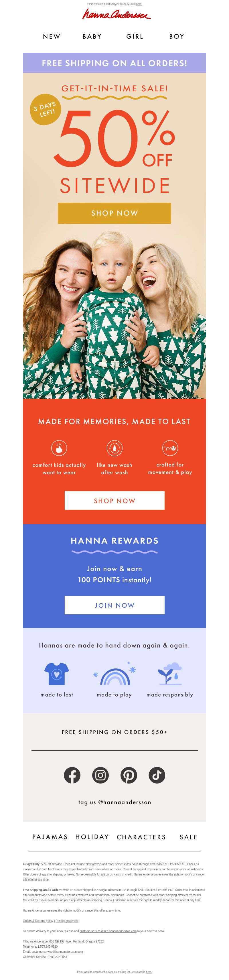Click the like new wash water-drop icon
Image resolution: width=229 pixels, height=980 pixels.
pyautogui.click(x=114, y=448)
